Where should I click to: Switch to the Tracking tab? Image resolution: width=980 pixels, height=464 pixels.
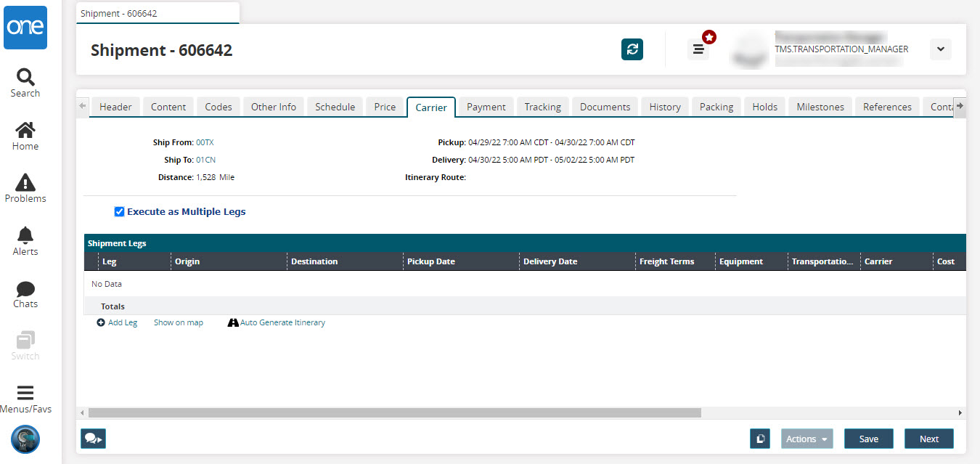pos(543,107)
